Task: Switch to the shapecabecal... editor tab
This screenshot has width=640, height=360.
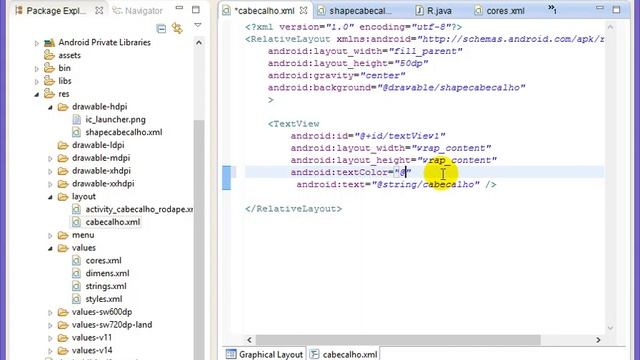Action: (354, 11)
